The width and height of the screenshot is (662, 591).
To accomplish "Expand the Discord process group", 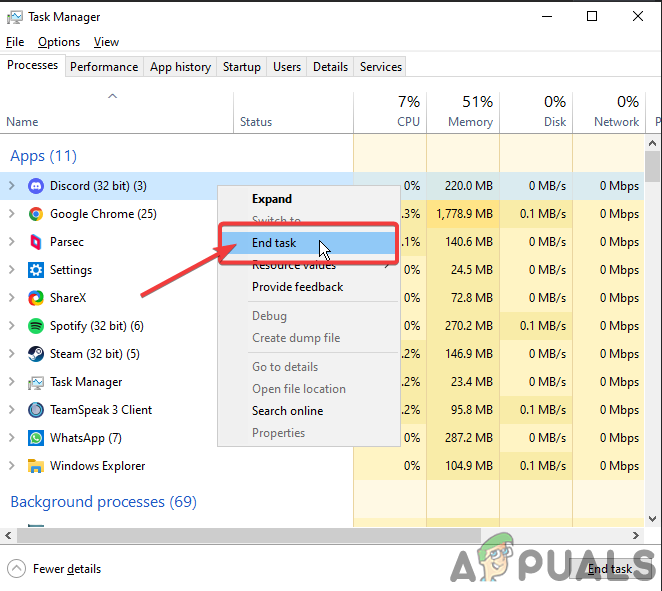I will (x=12, y=186).
